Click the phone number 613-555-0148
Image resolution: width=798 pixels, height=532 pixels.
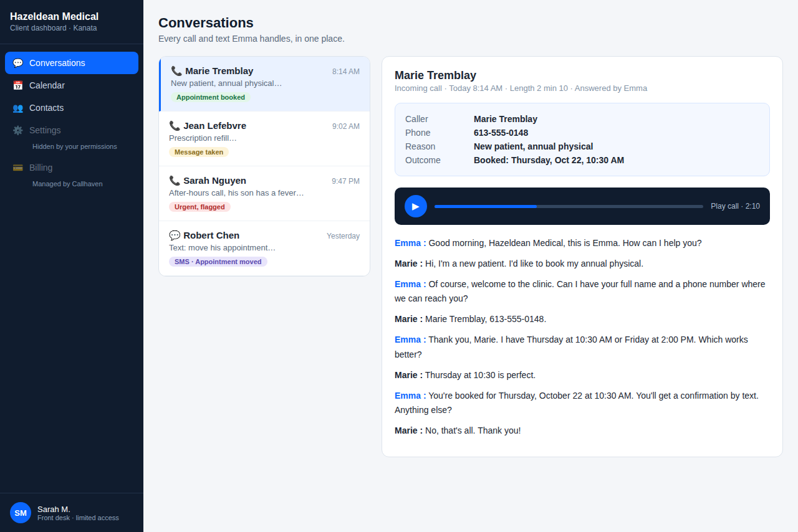(x=501, y=133)
